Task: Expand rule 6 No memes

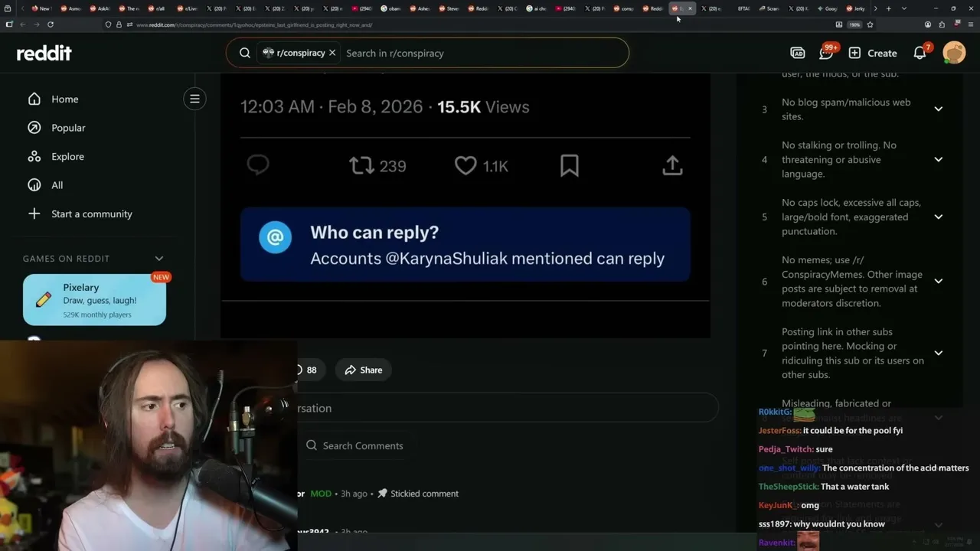Action: 938,281
